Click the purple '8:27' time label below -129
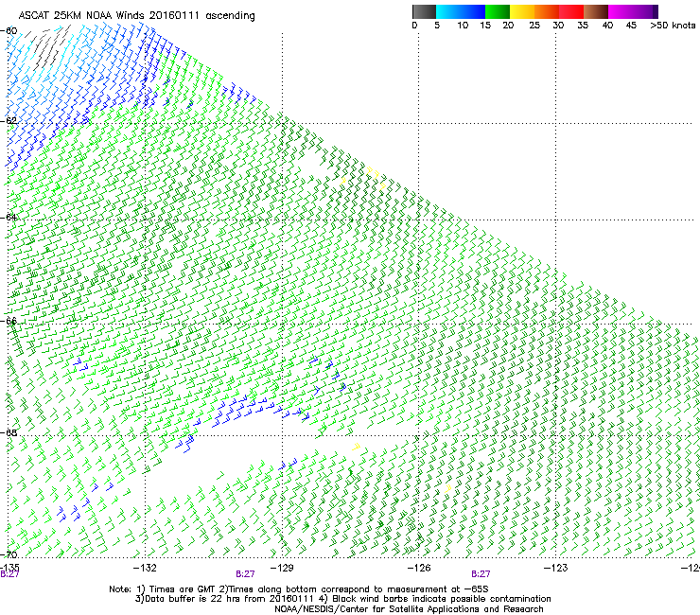This screenshot has height=615, width=700. click(245, 574)
